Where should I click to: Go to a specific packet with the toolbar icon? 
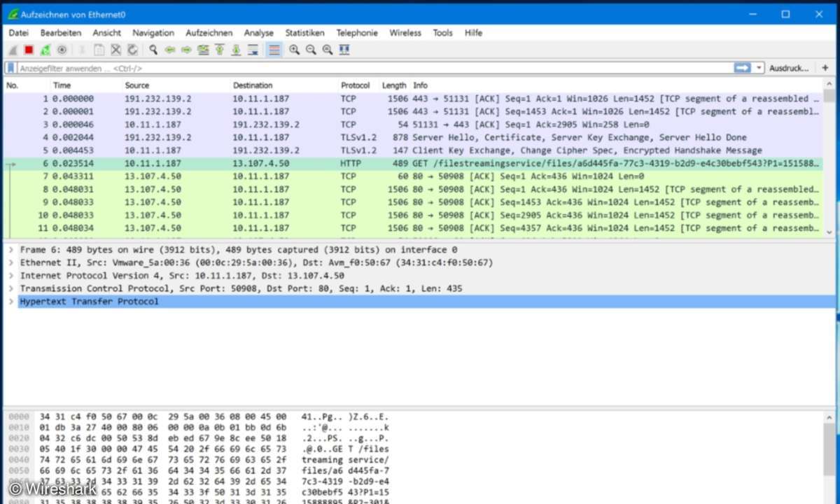[x=203, y=50]
